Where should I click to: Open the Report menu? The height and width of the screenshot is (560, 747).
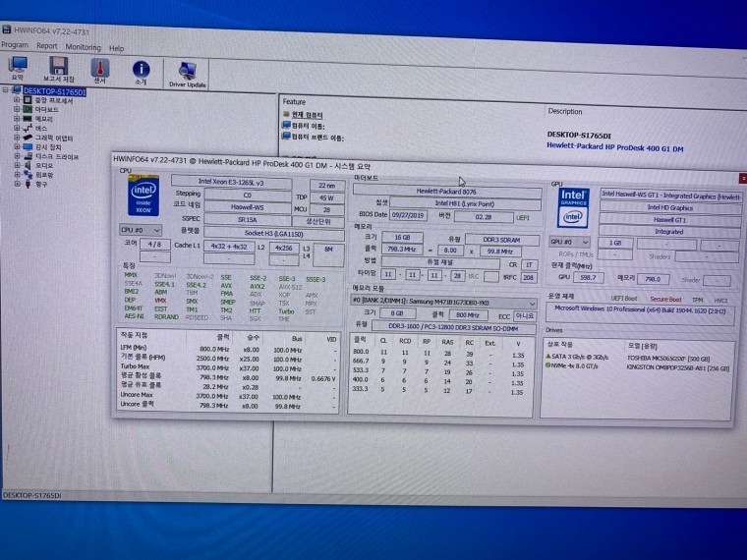click(47, 46)
